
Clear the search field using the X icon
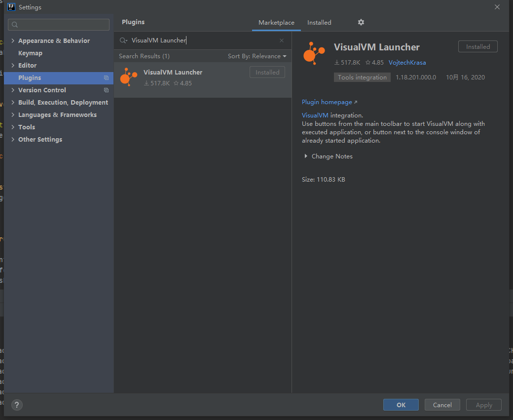coord(282,40)
